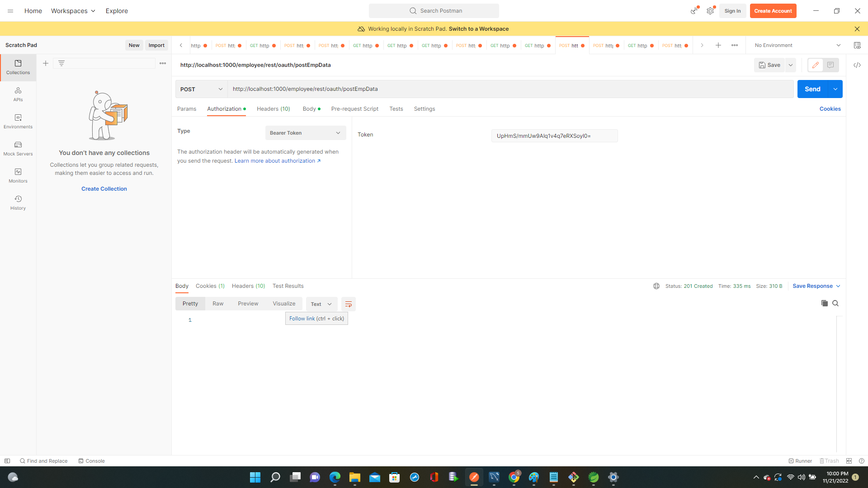Image resolution: width=868 pixels, height=488 pixels.
Task: Click the Send button
Action: [812, 89]
